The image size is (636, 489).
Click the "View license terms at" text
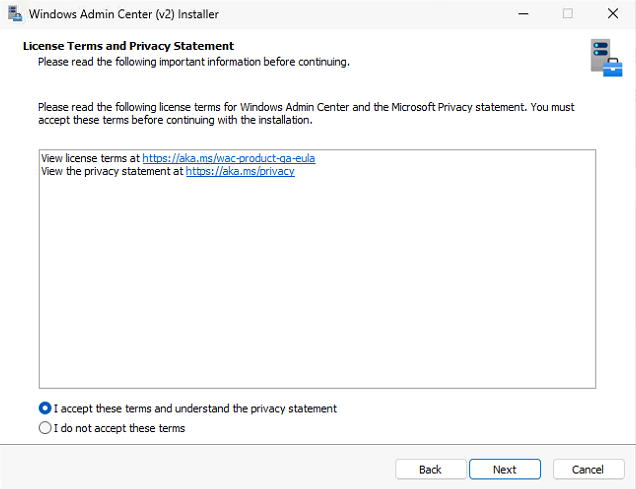point(90,158)
